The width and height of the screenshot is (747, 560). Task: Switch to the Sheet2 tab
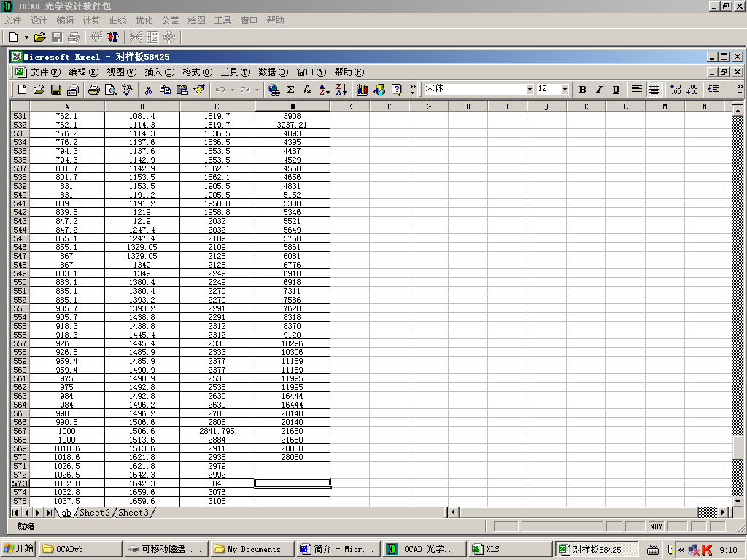[x=95, y=513]
